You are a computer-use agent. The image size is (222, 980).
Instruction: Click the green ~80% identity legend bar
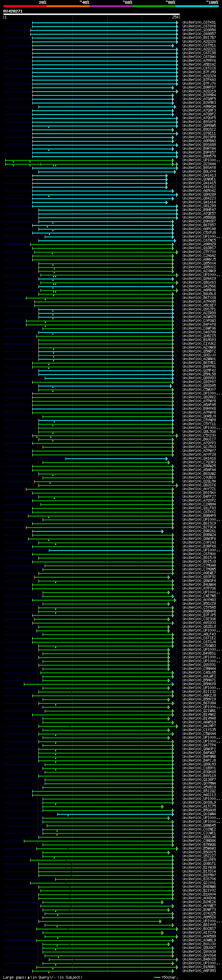tap(154, 6)
